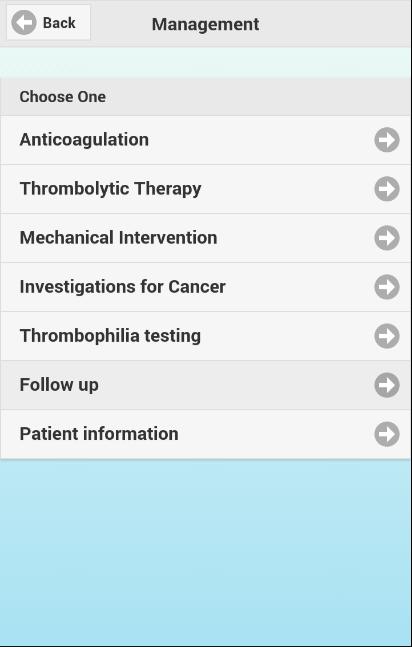The width and height of the screenshot is (412, 647).
Task: Select the Follow up item
Action: pos(206,385)
